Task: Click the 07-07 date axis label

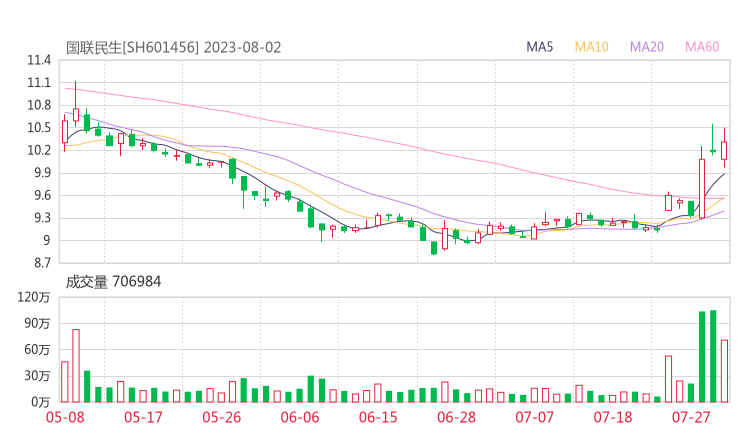Action: pos(534,417)
